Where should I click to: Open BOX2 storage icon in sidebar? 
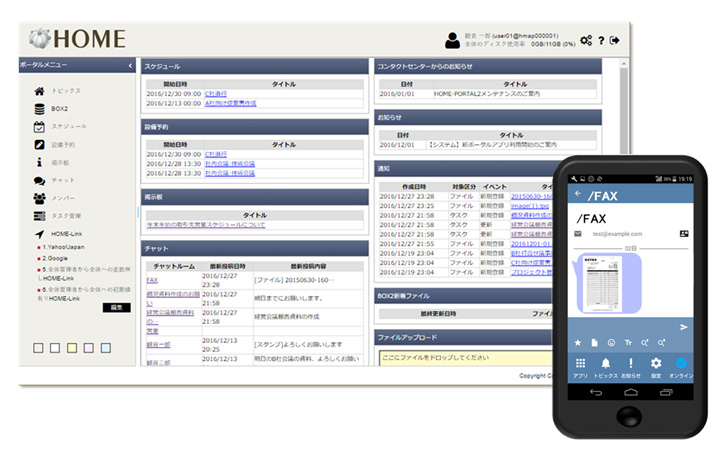click(x=39, y=108)
